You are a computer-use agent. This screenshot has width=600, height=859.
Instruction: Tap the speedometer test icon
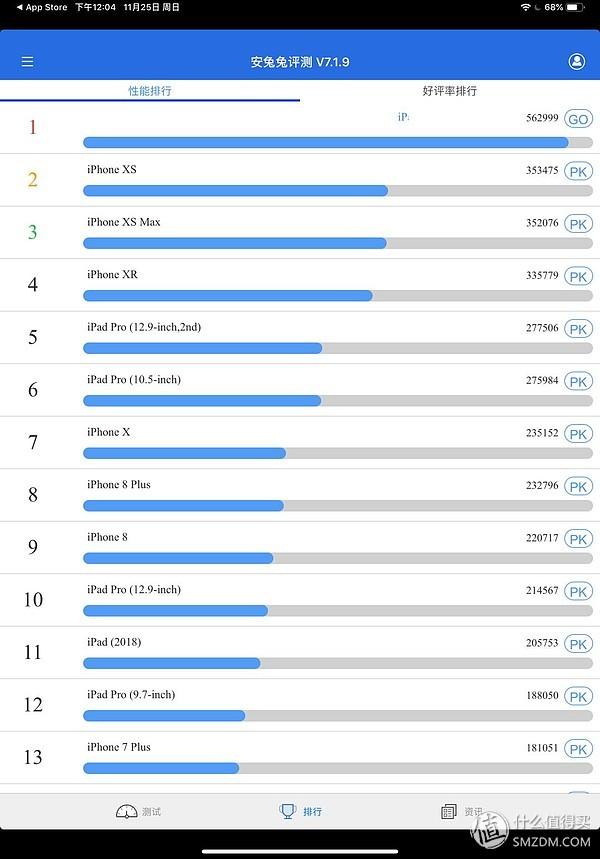pos(127,811)
